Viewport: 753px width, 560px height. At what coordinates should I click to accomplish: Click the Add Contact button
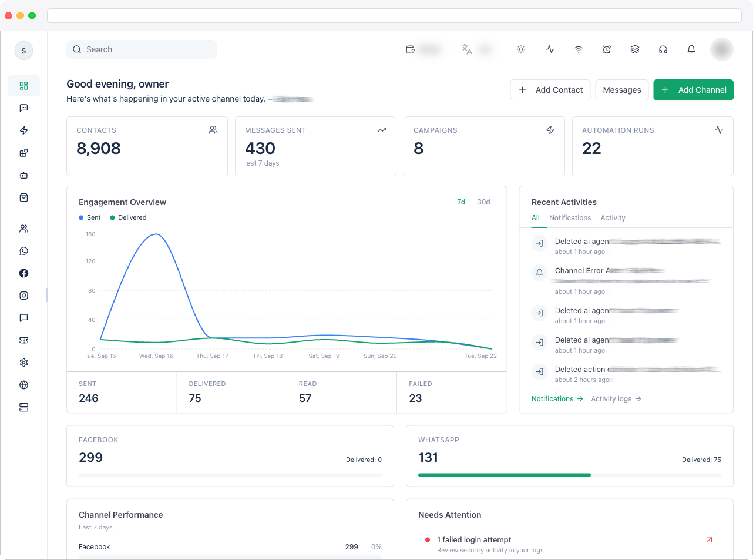[x=550, y=90]
